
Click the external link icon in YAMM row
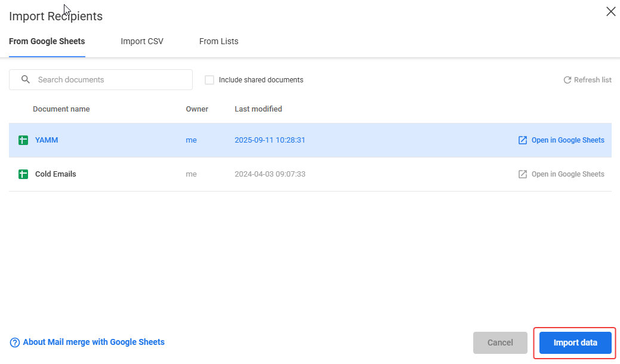523,140
